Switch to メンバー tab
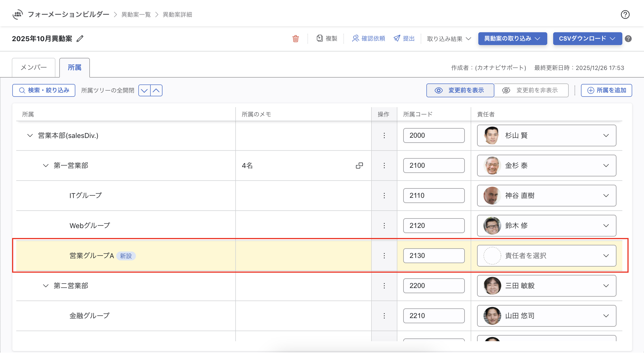This screenshot has height=357, width=644. tap(34, 68)
